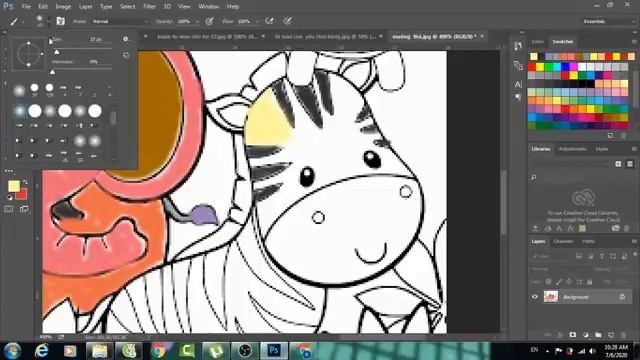Open Google Chrome from the taskbar

coord(159,351)
